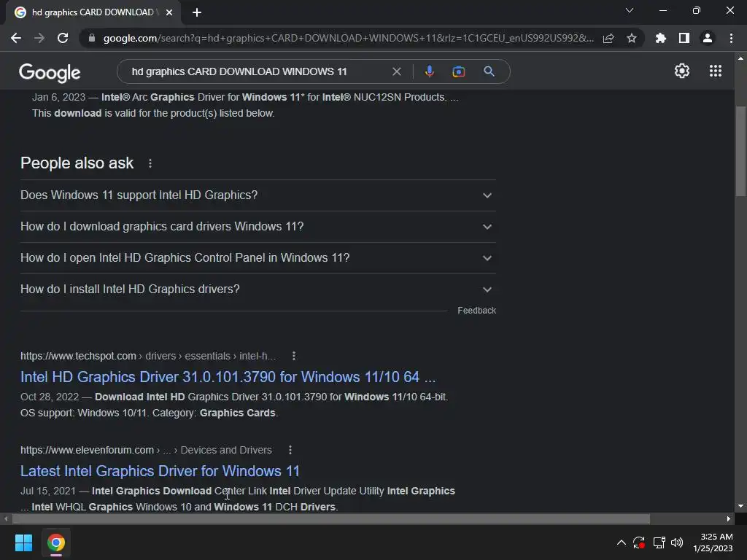
Task: Submit the search with the magnifier icon
Action: pyautogui.click(x=489, y=71)
